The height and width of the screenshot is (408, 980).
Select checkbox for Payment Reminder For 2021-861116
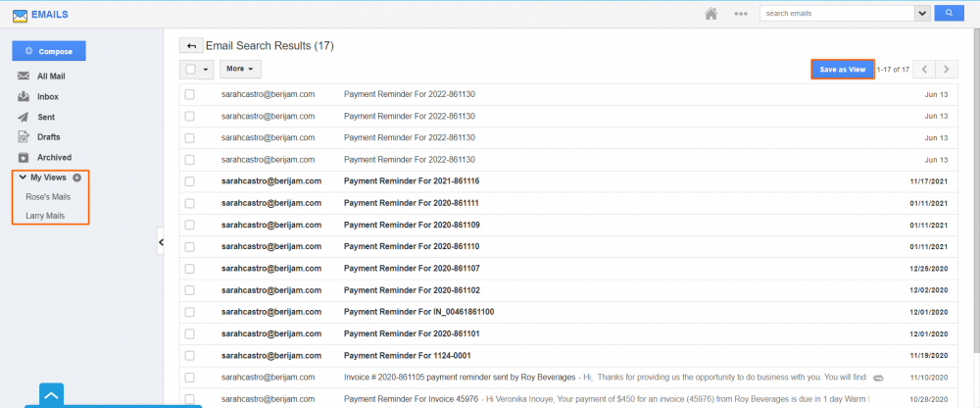click(189, 181)
